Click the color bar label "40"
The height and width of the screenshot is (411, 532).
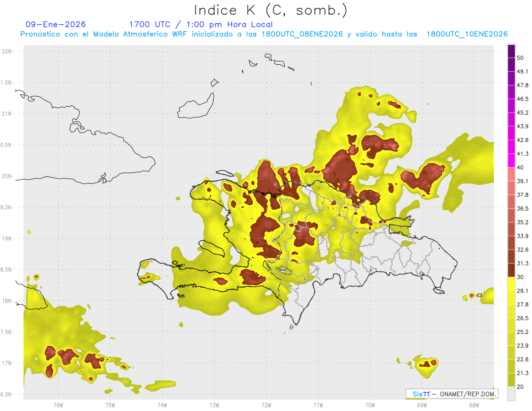coord(520,167)
